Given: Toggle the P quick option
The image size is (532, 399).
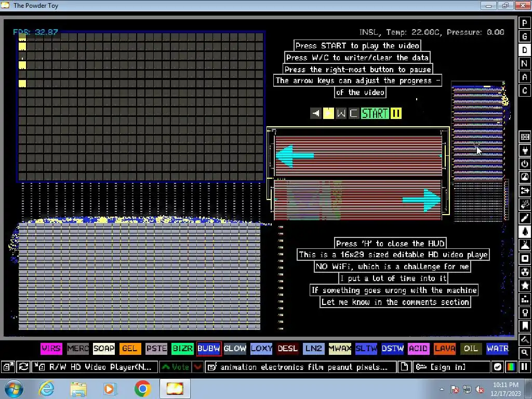Looking at the screenshot, I should click(x=525, y=23).
